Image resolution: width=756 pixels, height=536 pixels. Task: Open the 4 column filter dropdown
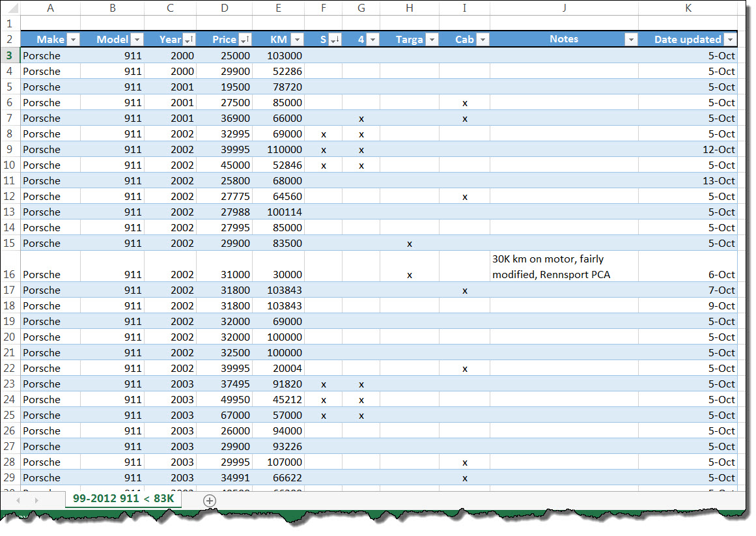click(x=372, y=40)
